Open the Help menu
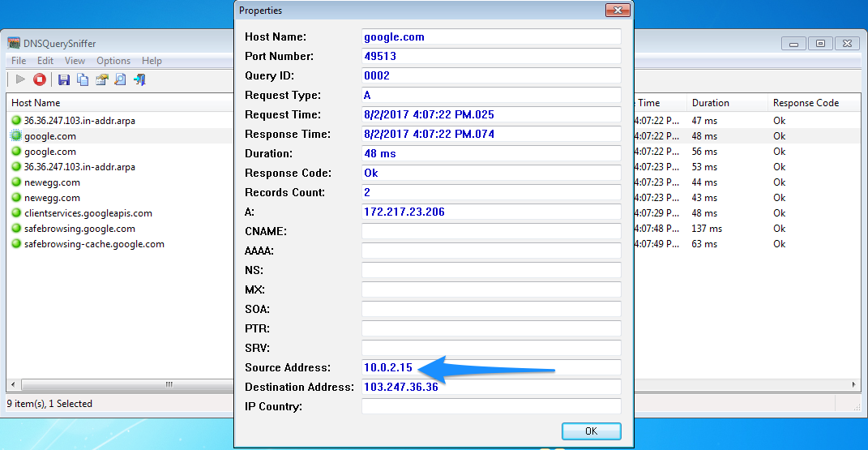868x450 pixels. tap(152, 61)
